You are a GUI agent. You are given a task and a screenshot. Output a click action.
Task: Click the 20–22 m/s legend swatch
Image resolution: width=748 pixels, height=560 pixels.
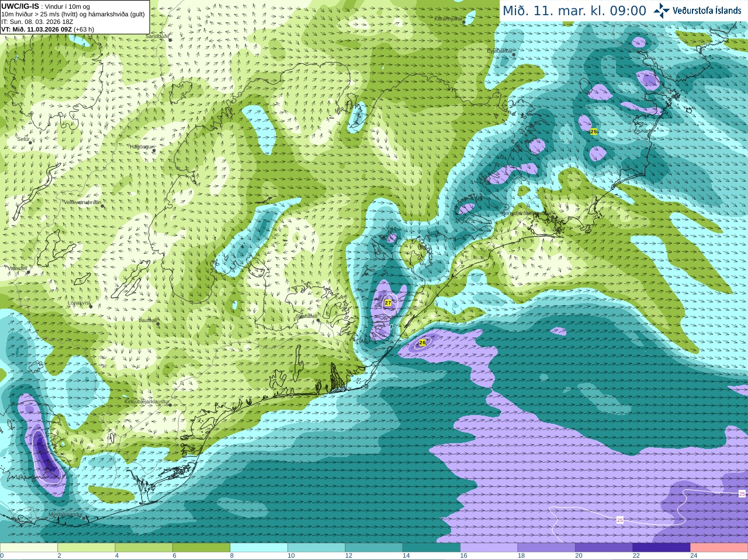[x=604, y=548]
